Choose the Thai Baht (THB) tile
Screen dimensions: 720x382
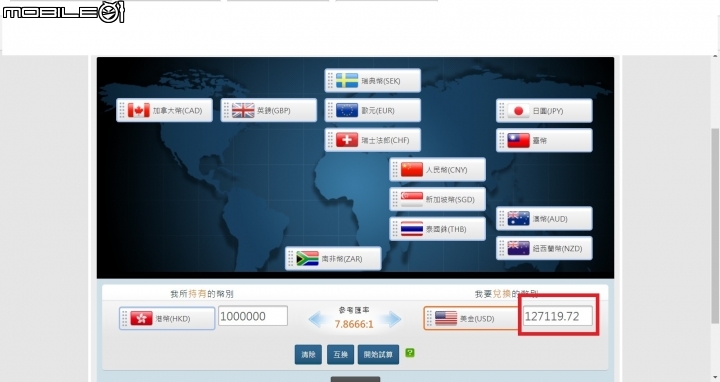click(437, 229)
